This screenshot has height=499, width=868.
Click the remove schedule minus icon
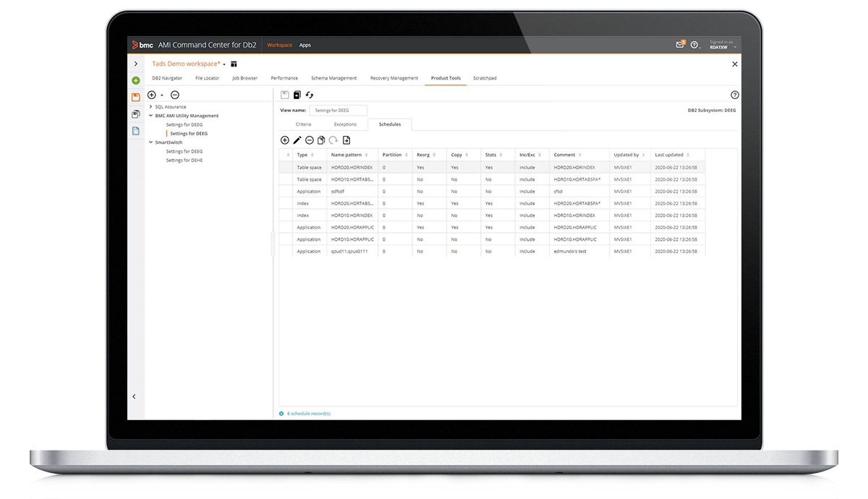tap(310, 140)
